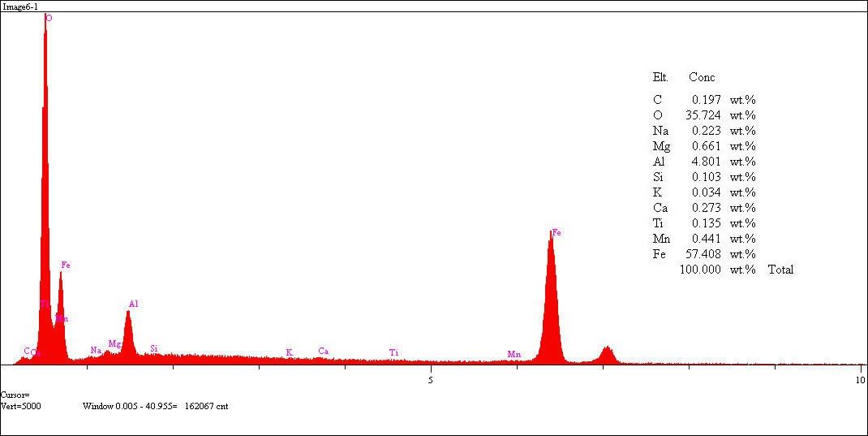Select the 100.000 wt.% Total row

(736, 270)
